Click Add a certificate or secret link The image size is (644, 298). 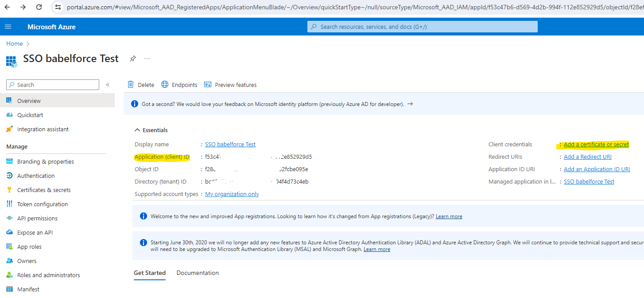pos(596,144)
